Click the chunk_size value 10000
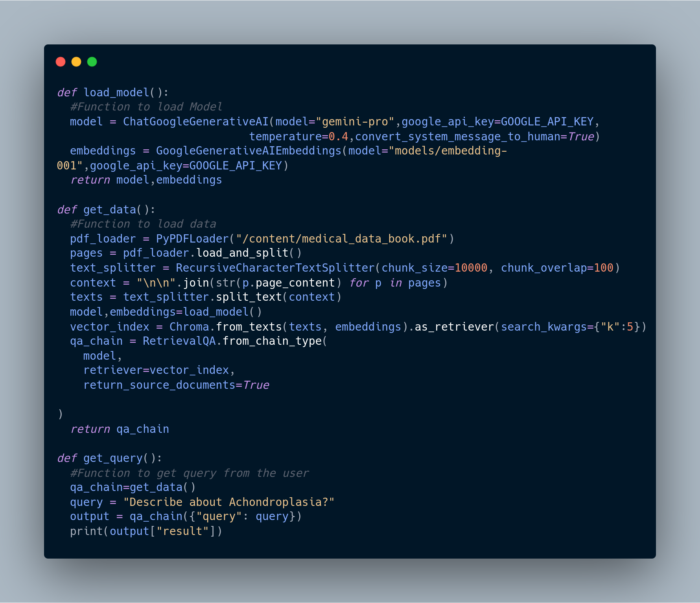Screen dimensions: 700x603 click(x=471, y=268)
